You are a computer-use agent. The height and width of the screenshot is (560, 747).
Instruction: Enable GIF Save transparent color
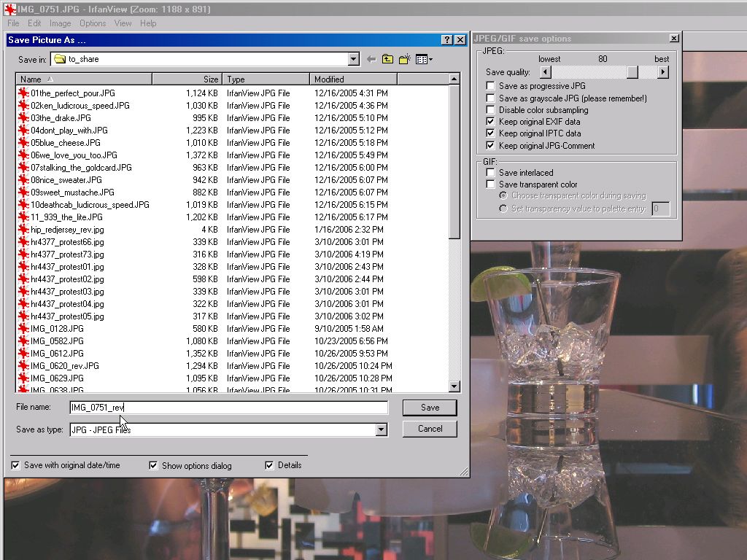click(x=490, y=184)
